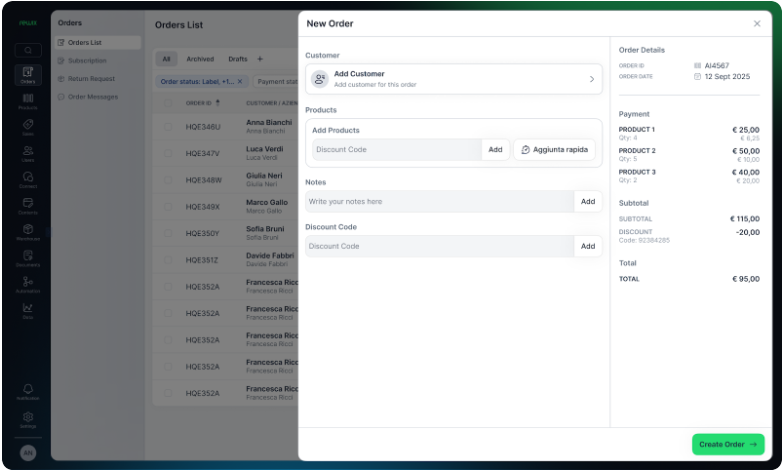The height and width of the screenshot is (470, 784).
Task: Sort by the Order ID column arrow
Action: pyautogui.click(x=218, y=102)
